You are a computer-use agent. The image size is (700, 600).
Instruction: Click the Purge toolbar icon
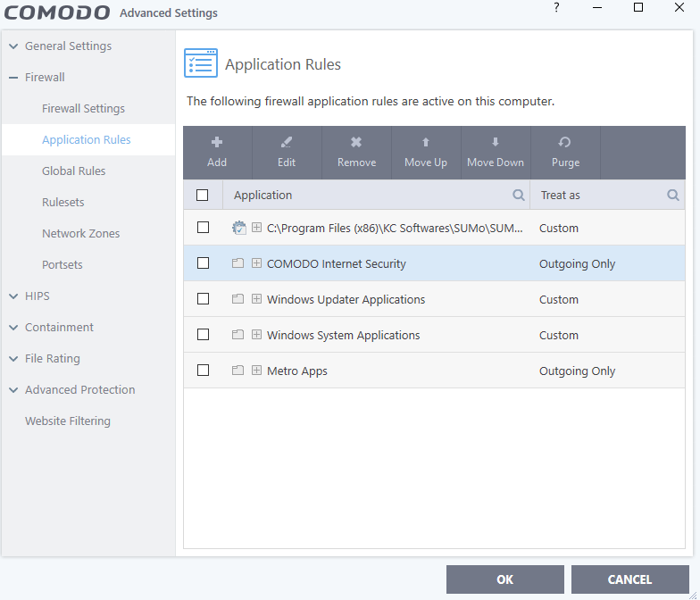coord(565,142)
